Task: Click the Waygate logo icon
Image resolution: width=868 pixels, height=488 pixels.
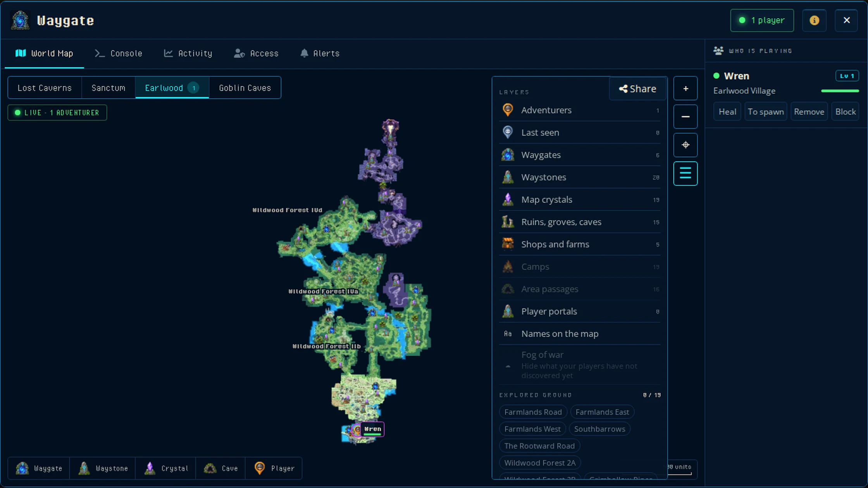Action: (21, 20)
